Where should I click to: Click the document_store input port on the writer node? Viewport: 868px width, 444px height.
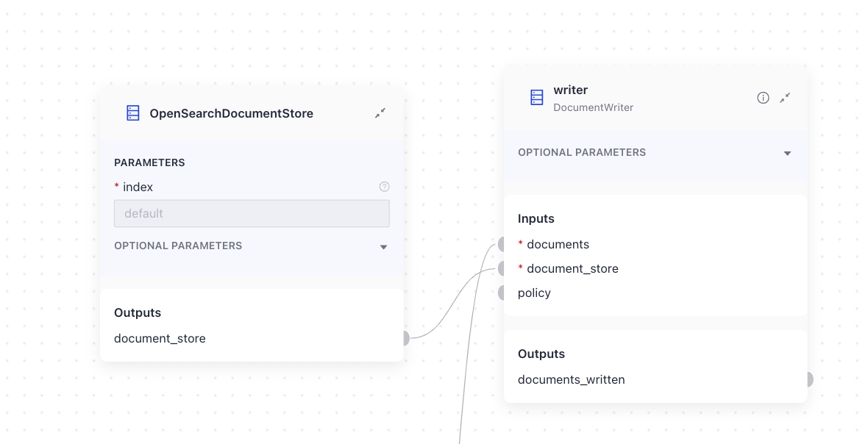[x=501, y=268]
